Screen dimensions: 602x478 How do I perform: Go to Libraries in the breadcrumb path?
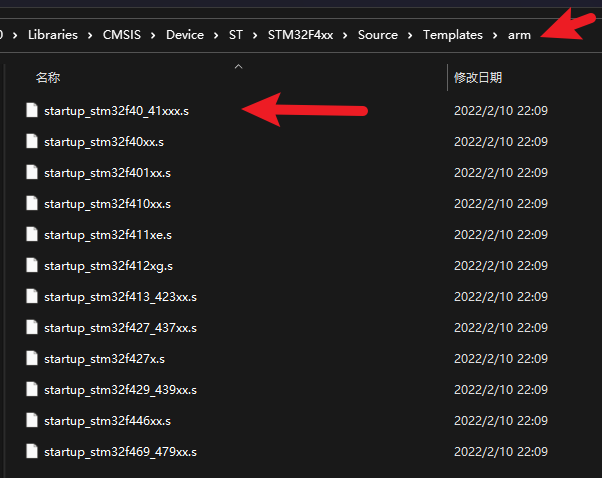click(53, 35)
